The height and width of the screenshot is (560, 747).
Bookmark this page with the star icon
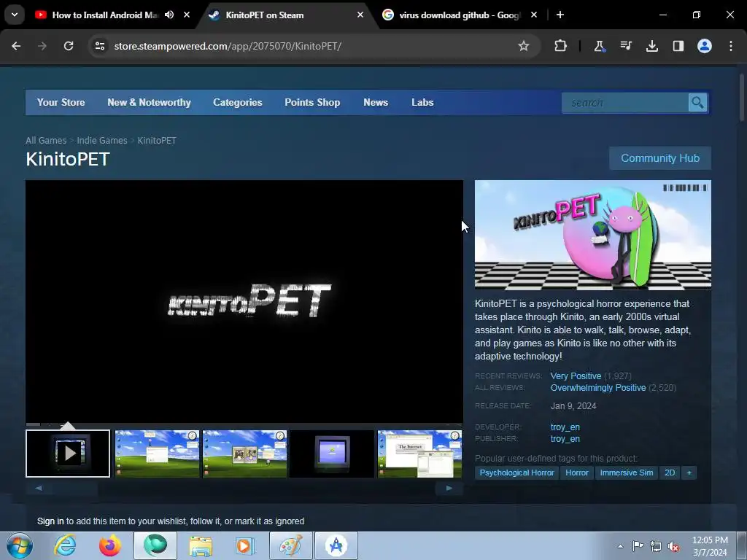524,46
